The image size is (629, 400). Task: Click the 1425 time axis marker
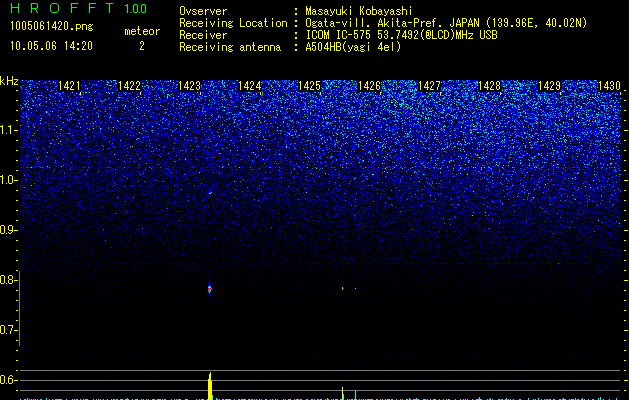pos(310,86)
